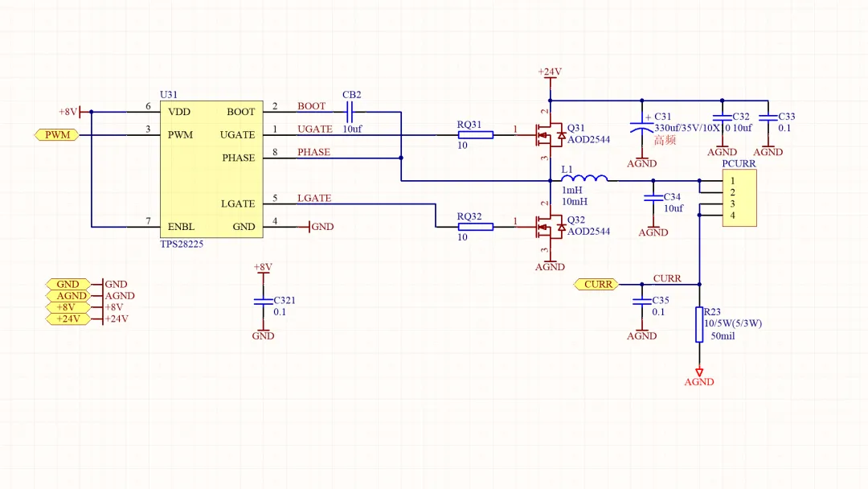The width and height of the screenshot is (868, 489).
Task: Select the R23 sense resistor symbol
Action: (x=699, y=324)
